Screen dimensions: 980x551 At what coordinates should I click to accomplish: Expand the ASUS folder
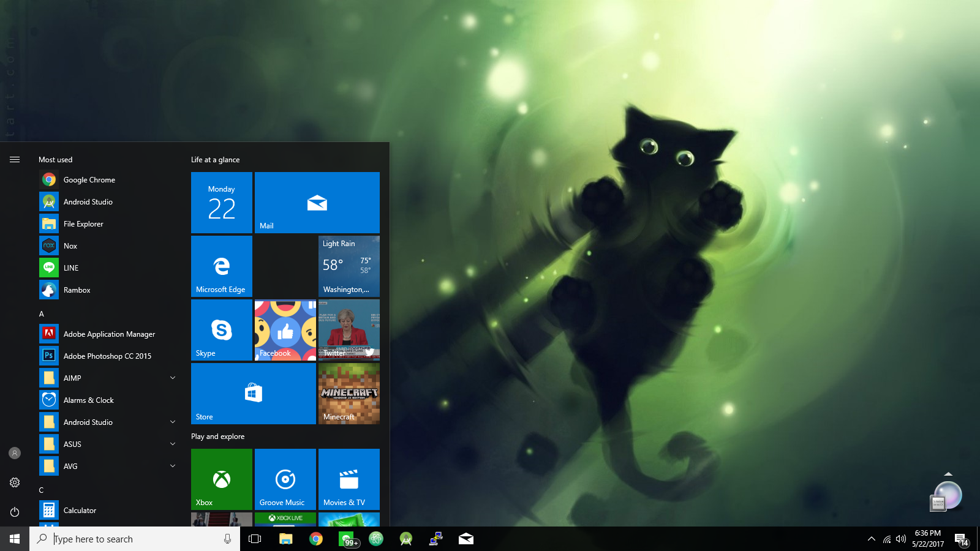[173, 444]
